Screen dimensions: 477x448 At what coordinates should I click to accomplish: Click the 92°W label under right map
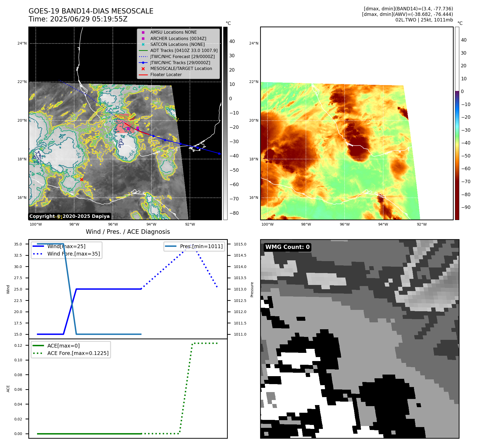422,224
